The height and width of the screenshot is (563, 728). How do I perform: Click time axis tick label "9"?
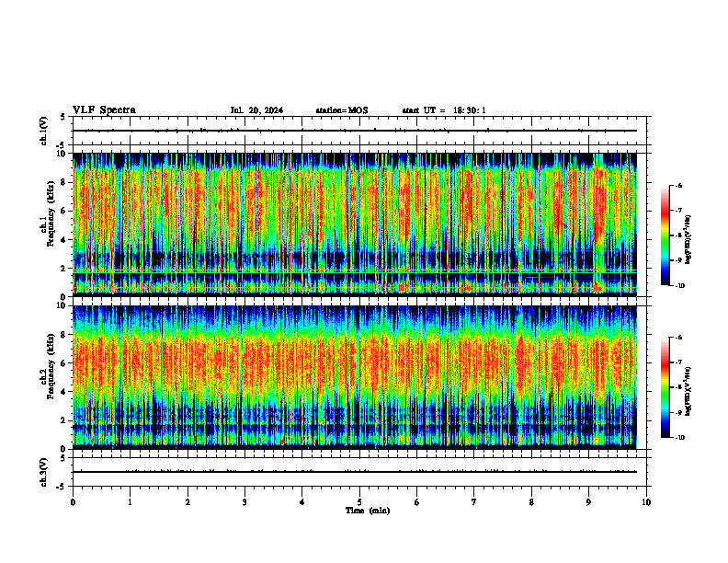point(588,502)
